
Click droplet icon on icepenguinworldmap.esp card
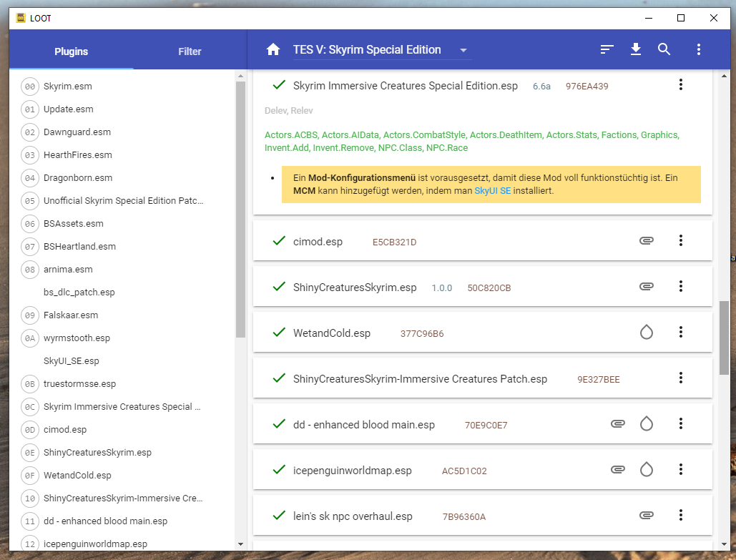point(647,470)
